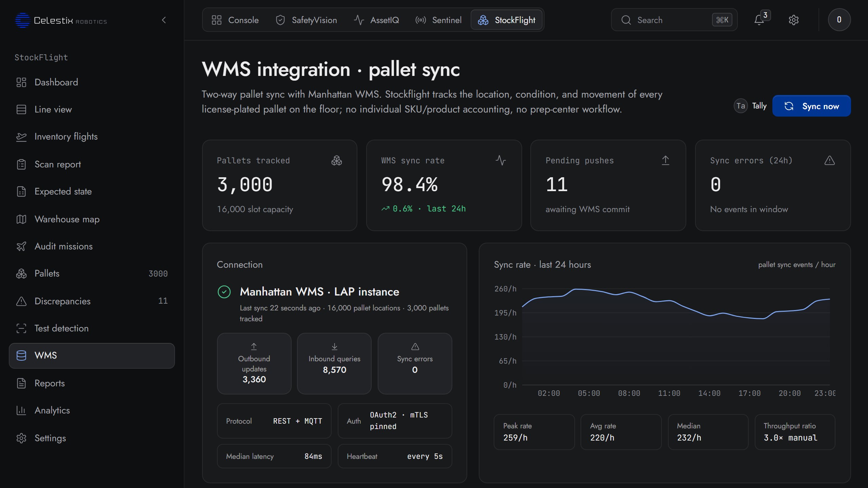Open the Pallets boxes icon in sidebar
Screen dimensions: 868x488
pos(21,273)
